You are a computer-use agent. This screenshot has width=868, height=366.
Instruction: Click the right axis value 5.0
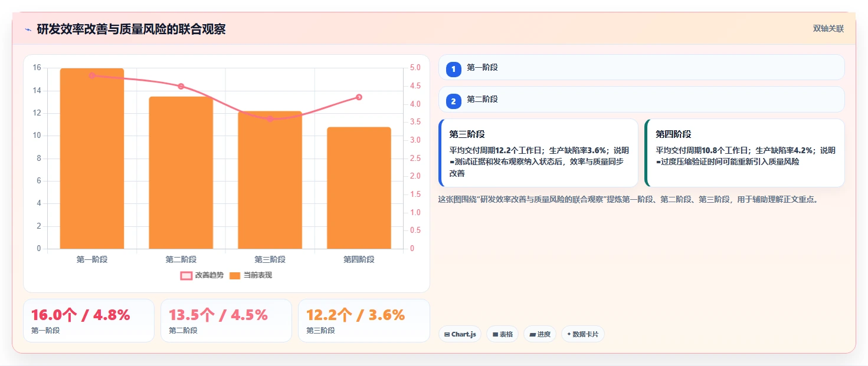415,68
